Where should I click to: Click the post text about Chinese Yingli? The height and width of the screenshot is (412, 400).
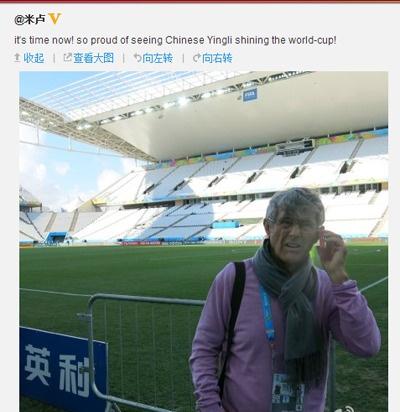click(175, 40)
